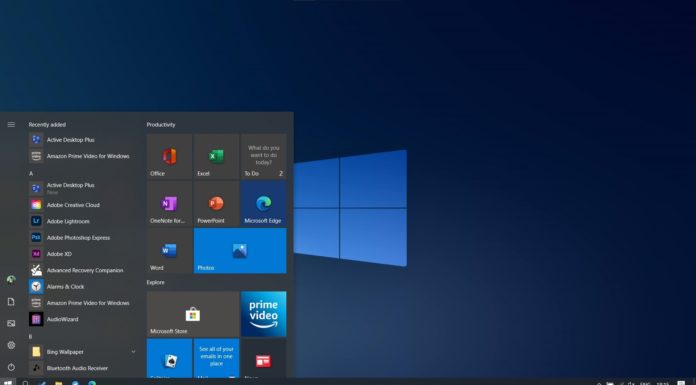Open the power options button
696x385 pixels.
(x=11, y=367)
